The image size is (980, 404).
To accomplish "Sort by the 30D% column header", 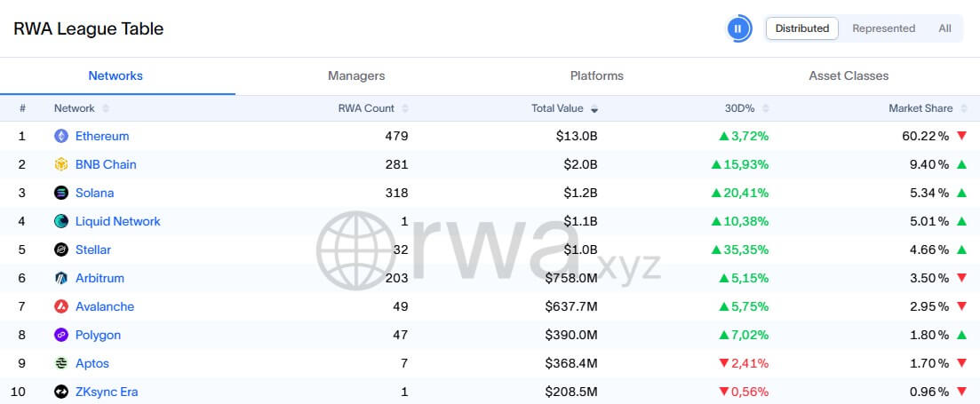I will tap(739, 108).
